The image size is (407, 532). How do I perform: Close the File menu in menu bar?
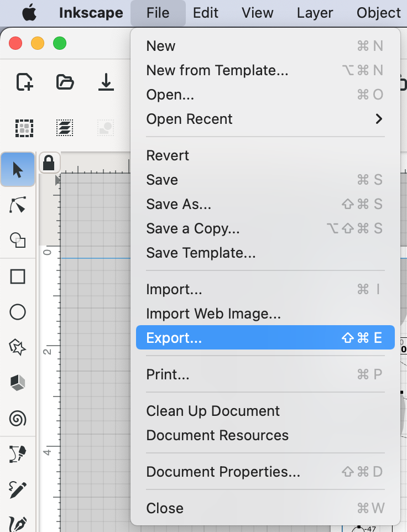[x=158, y=13]
